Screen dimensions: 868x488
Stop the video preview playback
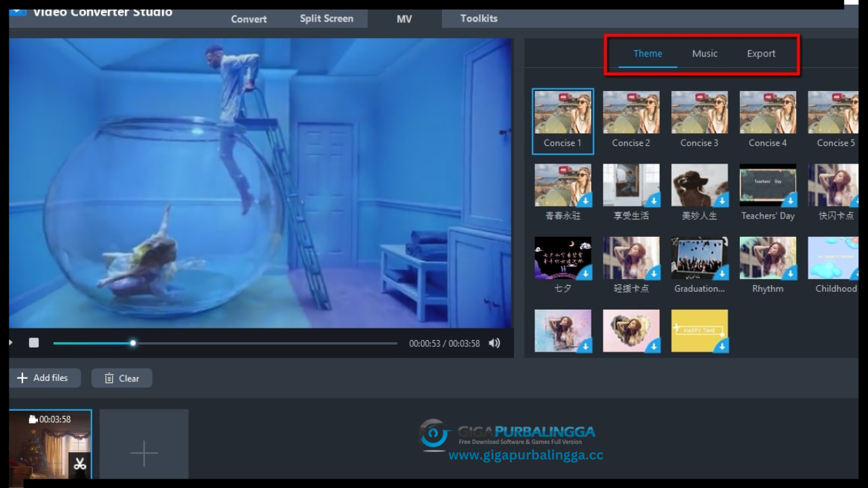coord(34,343)
